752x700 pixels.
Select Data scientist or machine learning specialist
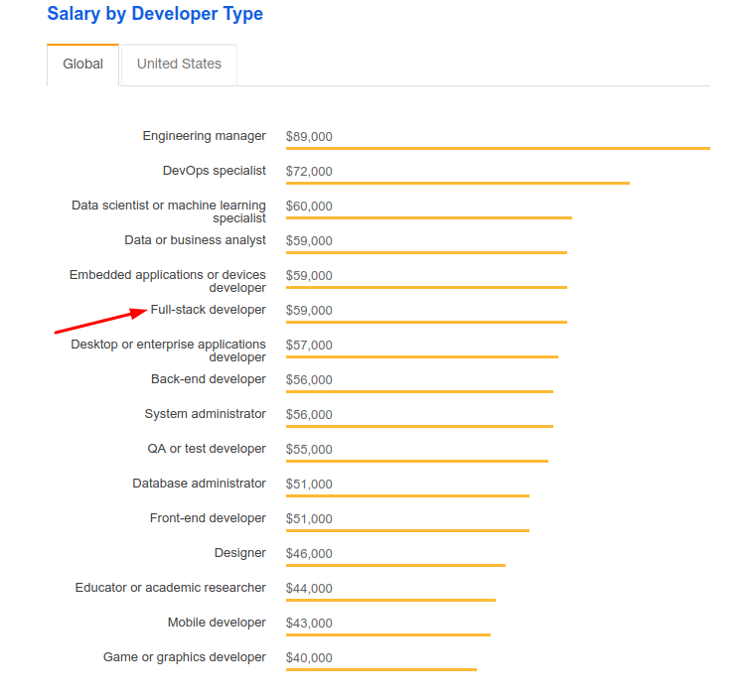[x=168, y=211]
